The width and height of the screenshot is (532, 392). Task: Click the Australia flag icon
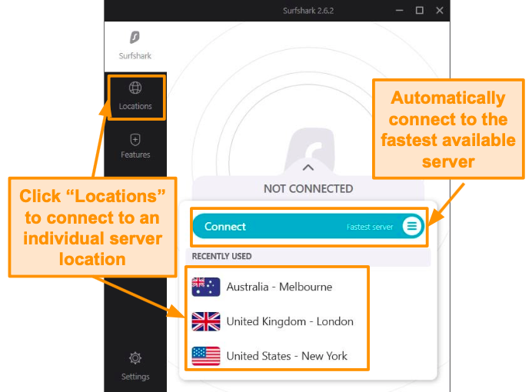(206, 287)
